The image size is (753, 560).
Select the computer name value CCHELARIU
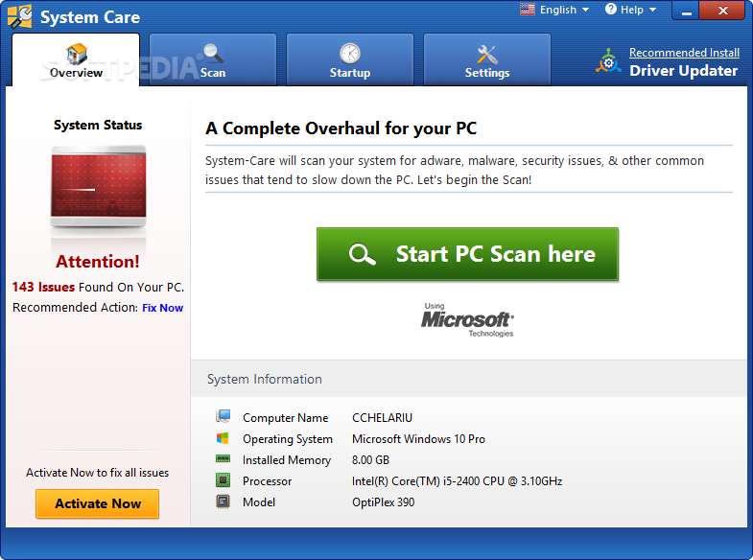coord(383,418)
